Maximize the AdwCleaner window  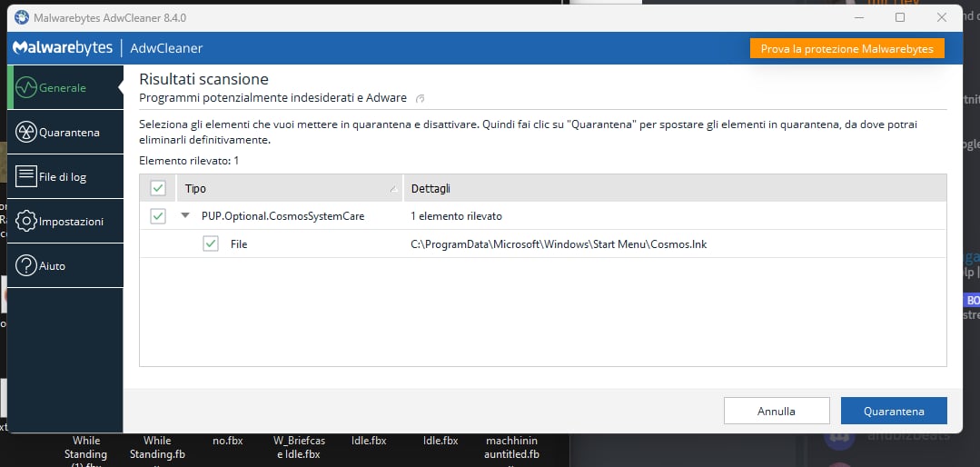click(900, 17)
